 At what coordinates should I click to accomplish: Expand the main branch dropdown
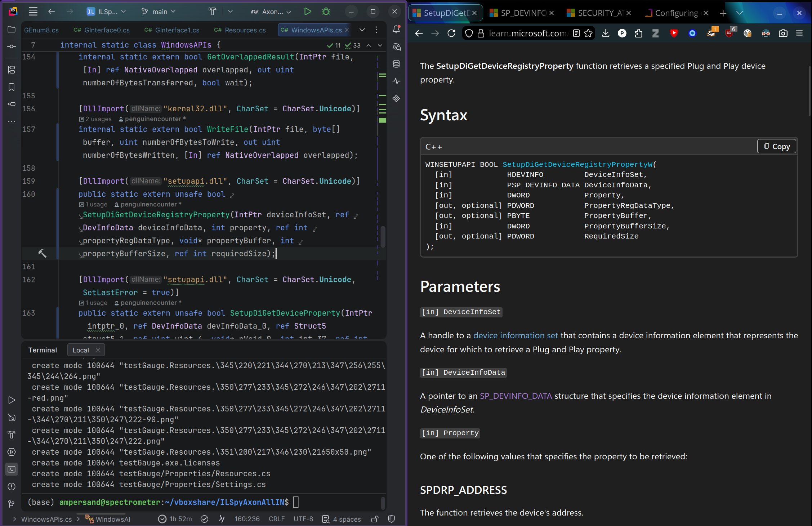(159, 12)
